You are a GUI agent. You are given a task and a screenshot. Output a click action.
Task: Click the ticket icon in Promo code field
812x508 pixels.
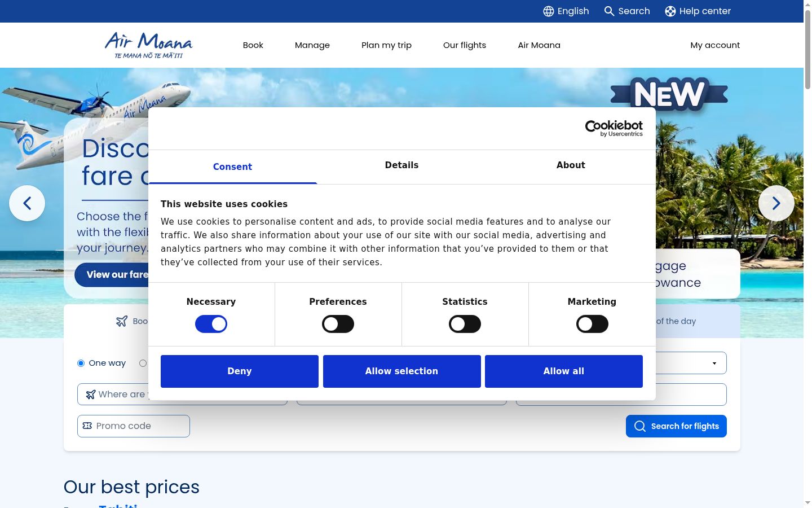(87, 426)
